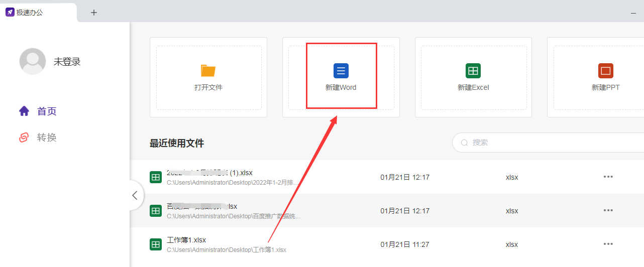644x267 pixels.
Task: Open the file 工作簿1.xlsx
Action: tap(186, 240)
